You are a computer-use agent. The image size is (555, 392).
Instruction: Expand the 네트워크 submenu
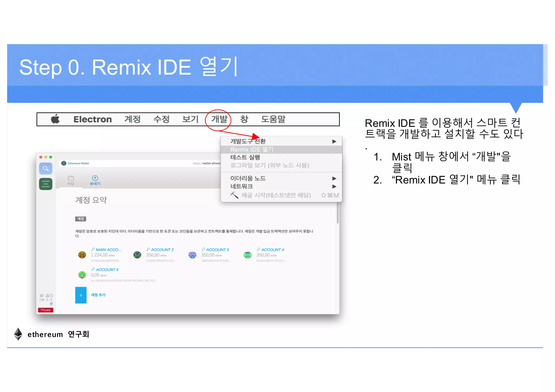(281, 186)
